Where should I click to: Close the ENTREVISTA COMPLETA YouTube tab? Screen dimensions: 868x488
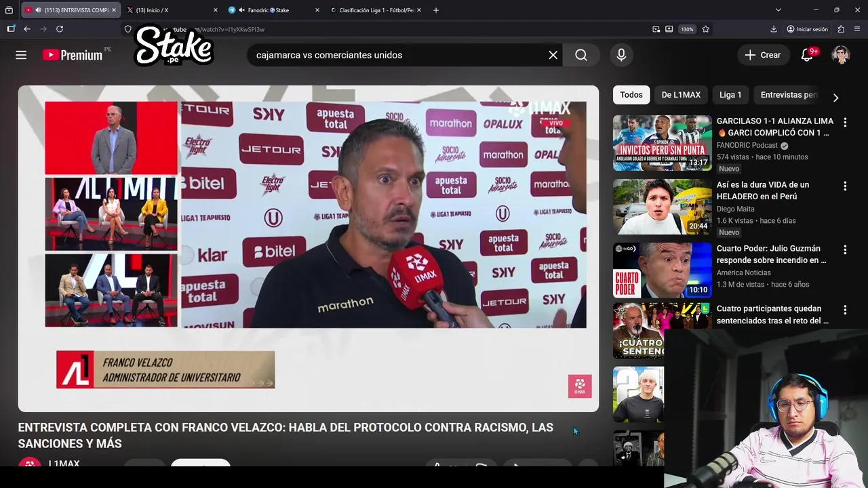113,10
